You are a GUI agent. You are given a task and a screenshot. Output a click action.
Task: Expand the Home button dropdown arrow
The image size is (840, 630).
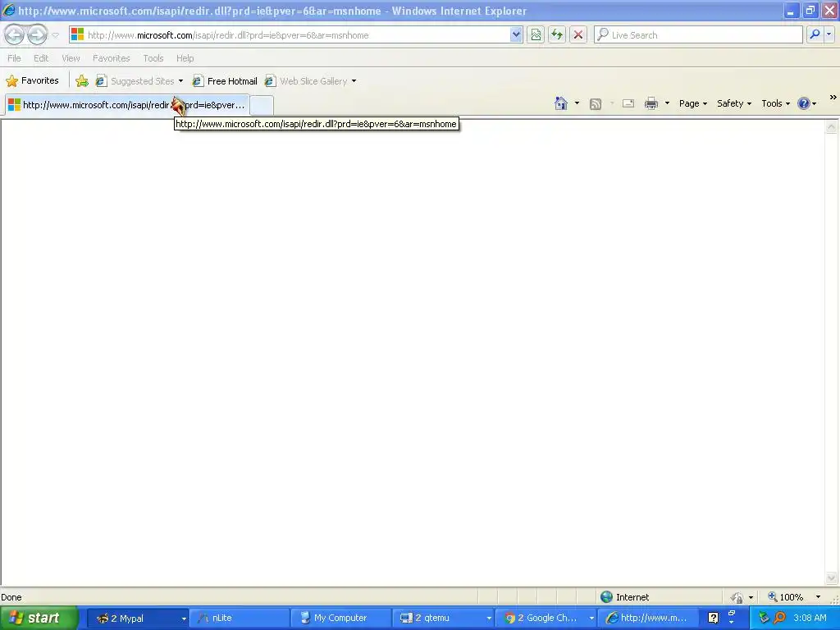point(577,103)
